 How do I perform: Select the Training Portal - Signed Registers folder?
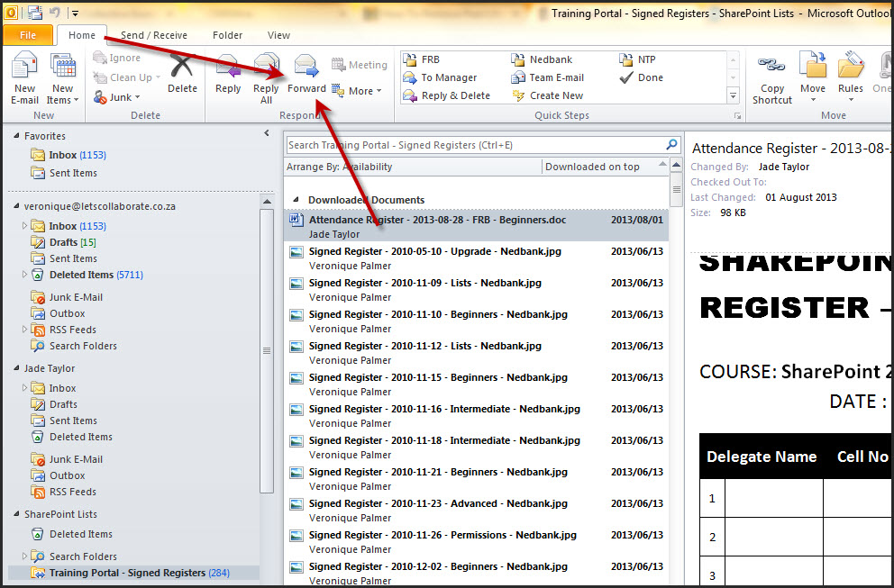coord(127,573)
